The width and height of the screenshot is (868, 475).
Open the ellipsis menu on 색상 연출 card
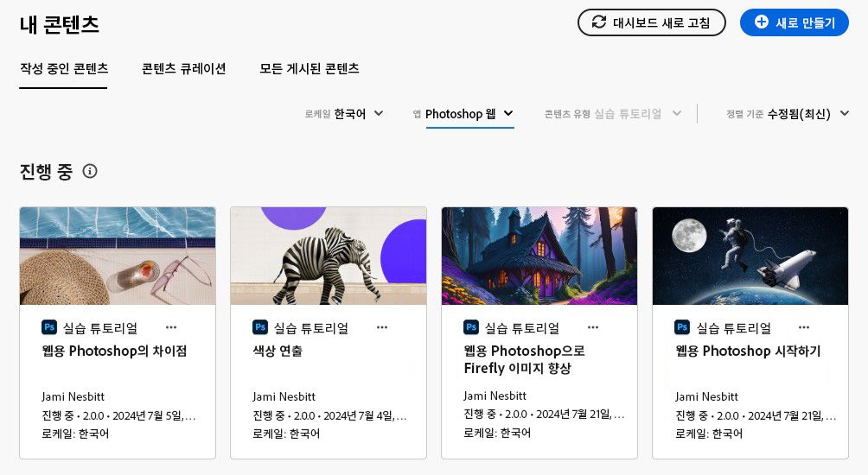pos(382,327)
